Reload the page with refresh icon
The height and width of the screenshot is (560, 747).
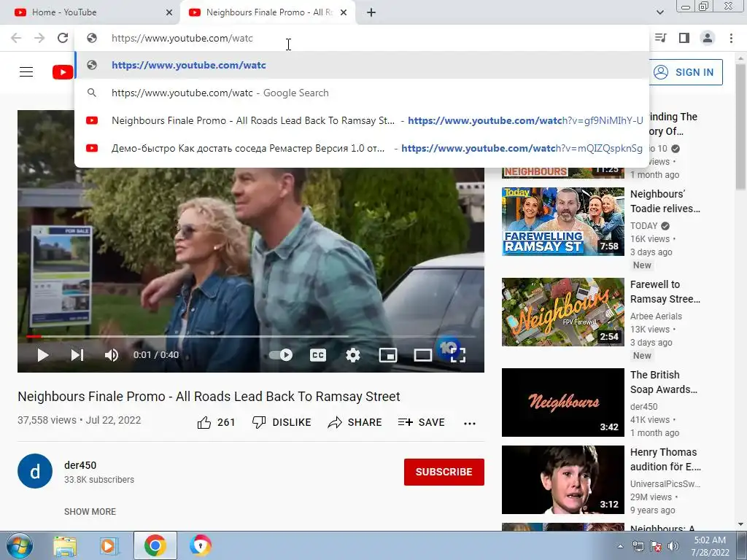pyautogui.click(x=63, y=38)
